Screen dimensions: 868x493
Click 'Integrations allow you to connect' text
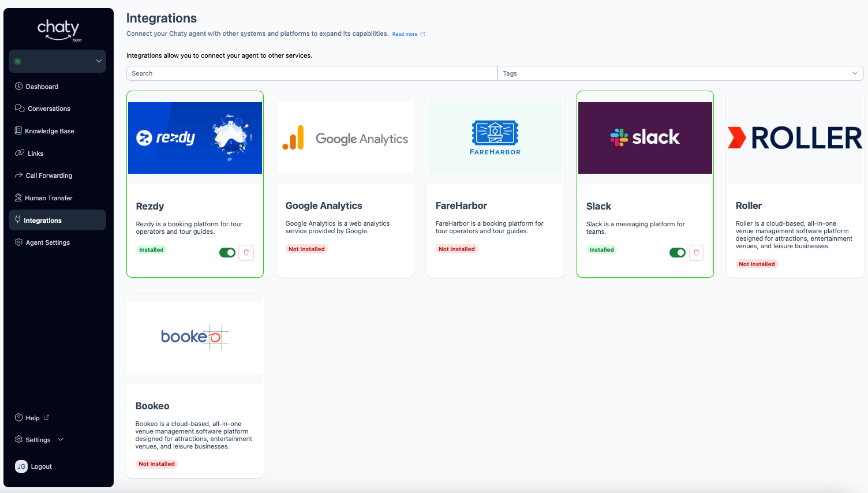(219, 55)
